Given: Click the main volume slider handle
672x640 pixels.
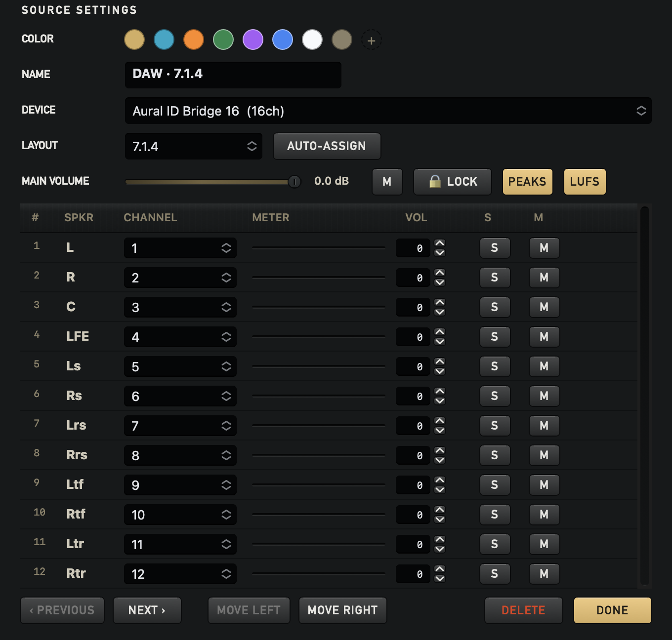Looking at the screenshot, I should pos(294,182).
